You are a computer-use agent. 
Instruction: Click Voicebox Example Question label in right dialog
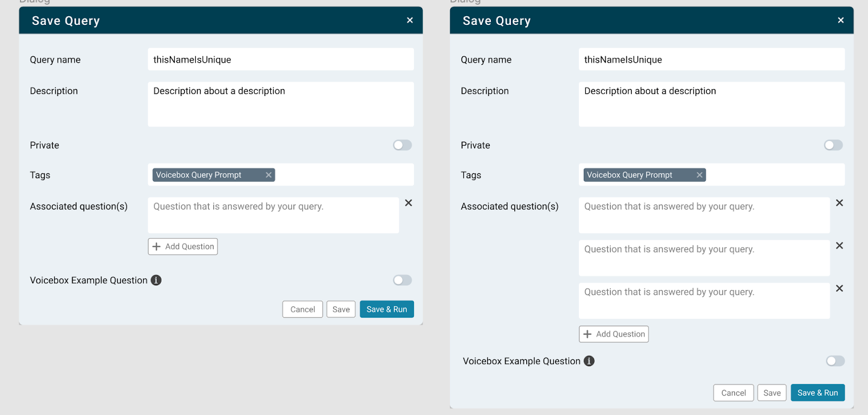tap(521, 361)
